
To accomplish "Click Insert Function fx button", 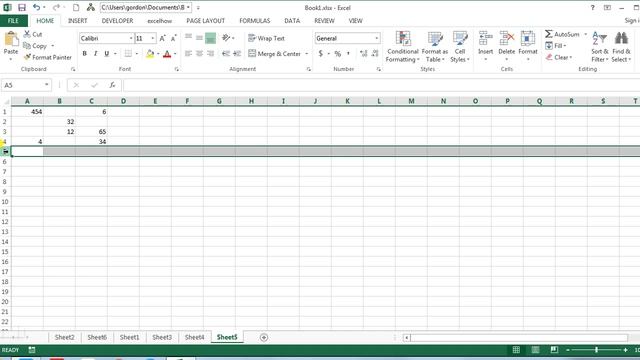I will pyautogui.click(x=112, y=85).
